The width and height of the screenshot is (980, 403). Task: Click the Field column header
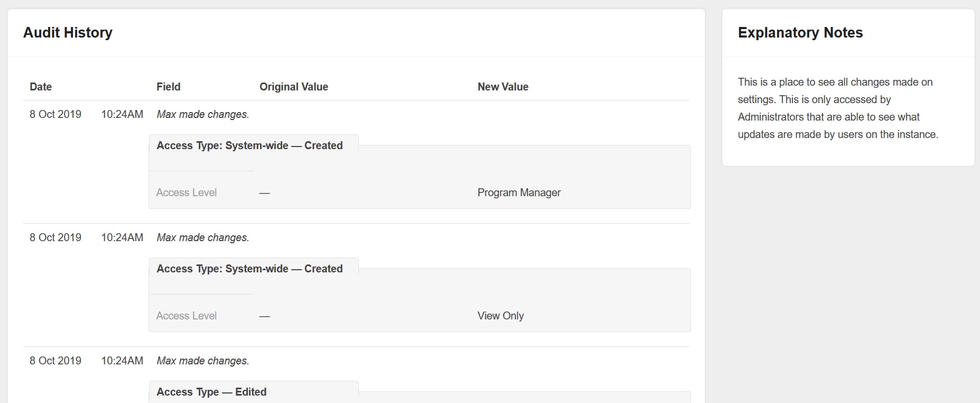168,87
